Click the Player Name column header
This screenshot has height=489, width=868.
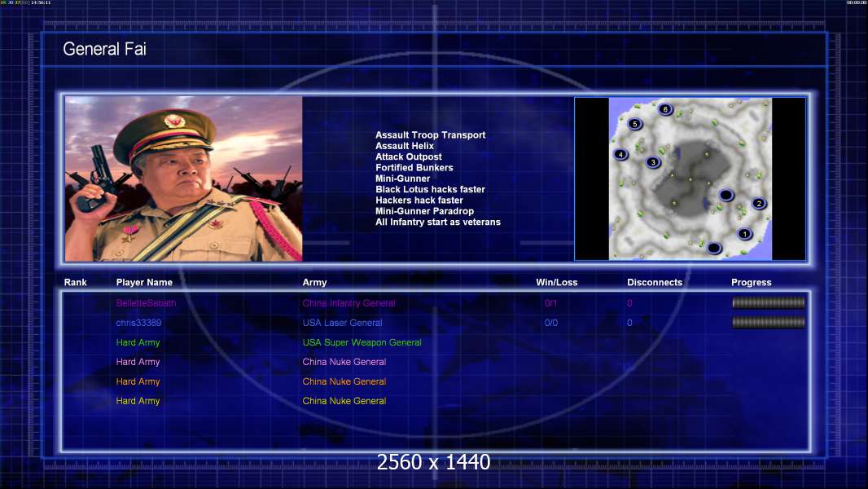click(144, 283)
